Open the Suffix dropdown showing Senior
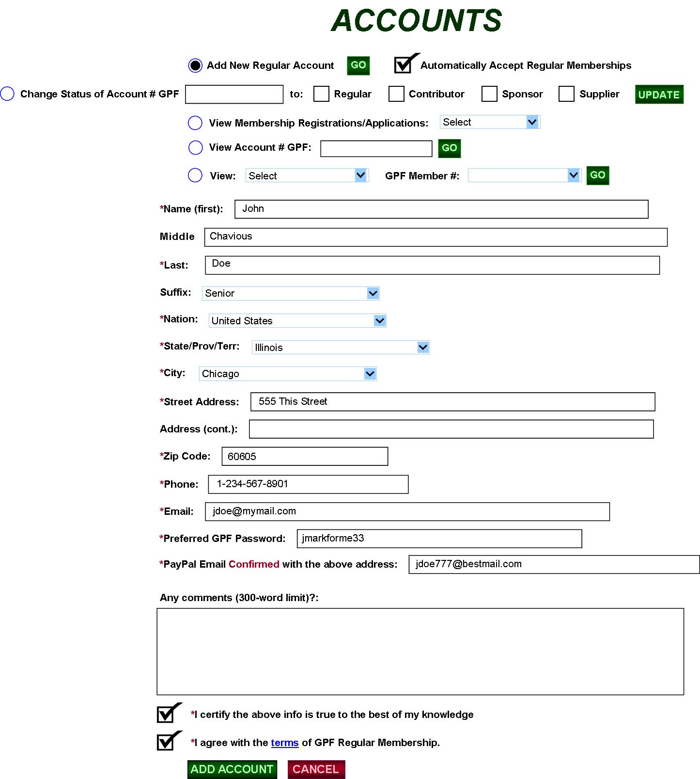The height and width of the screenshot is (779, 700). [291, 293]
